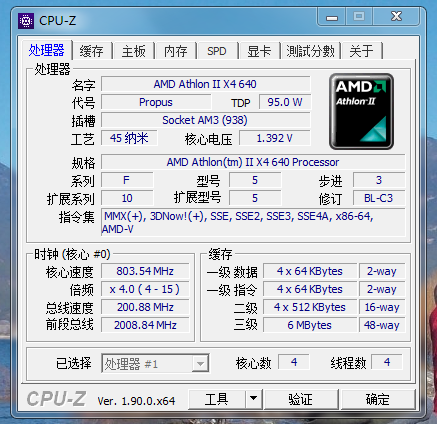
Task: Click the CPU-Z title bar text
Action: 58,21
